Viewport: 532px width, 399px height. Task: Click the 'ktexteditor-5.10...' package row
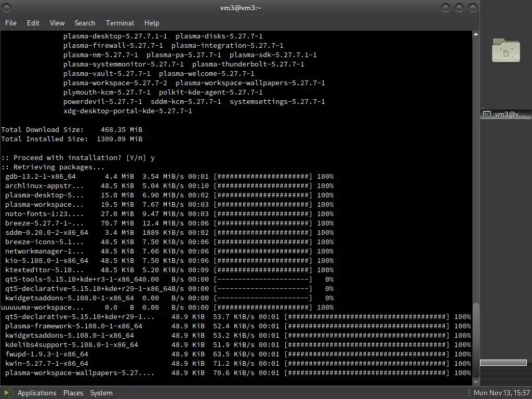[169, 270]
